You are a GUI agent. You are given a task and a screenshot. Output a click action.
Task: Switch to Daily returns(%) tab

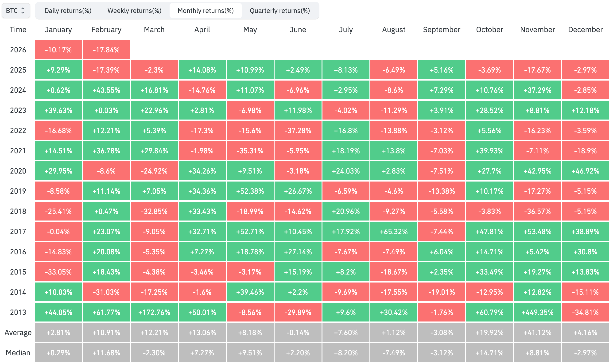pyautogui.click(x=68, y=11)
